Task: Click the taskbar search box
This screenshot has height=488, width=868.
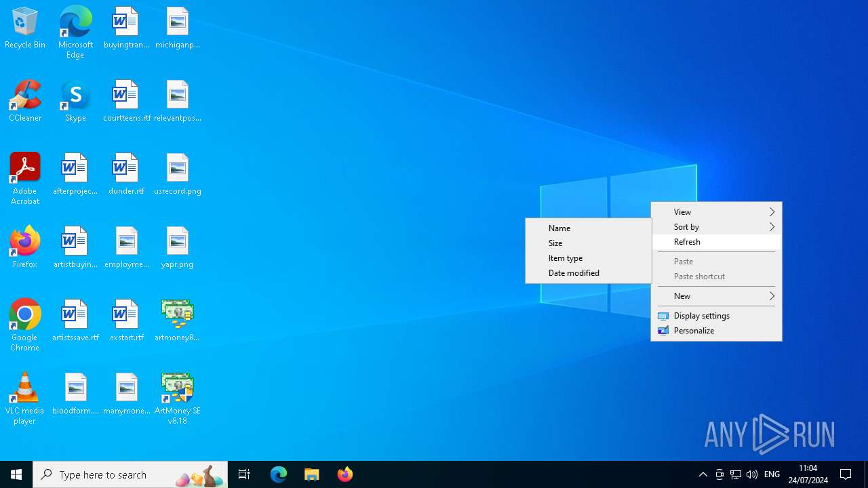Action: pyautogui.click(x=130, y=474)
